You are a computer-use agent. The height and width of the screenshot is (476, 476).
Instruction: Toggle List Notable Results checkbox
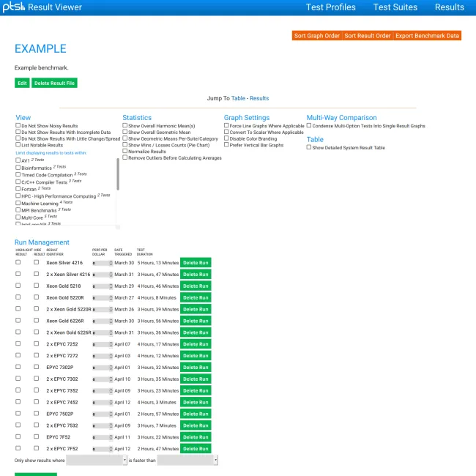click(x=18, y=144)
